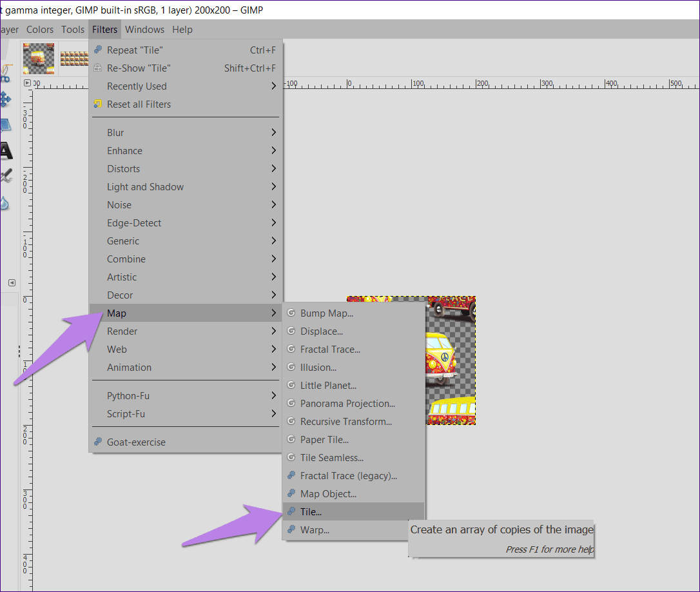The image size is (700, 592).
Task: Select the Scissors tool at toolbox top
Action: point(5,74)
